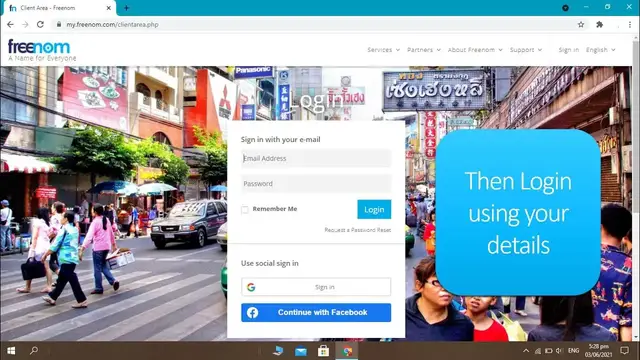The height and width of the screenshot is (360, 640).
Task: Click the blue Login button
Action: coord(374,209)
